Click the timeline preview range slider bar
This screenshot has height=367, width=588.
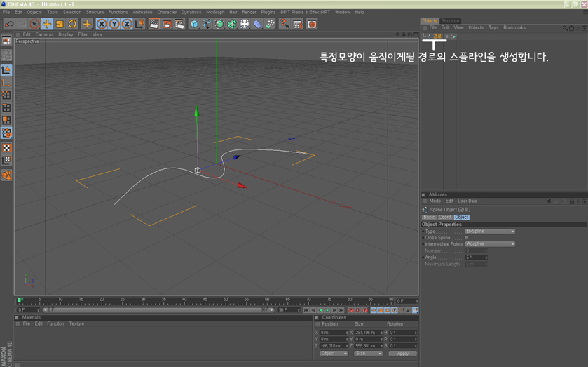coord(158,310)
